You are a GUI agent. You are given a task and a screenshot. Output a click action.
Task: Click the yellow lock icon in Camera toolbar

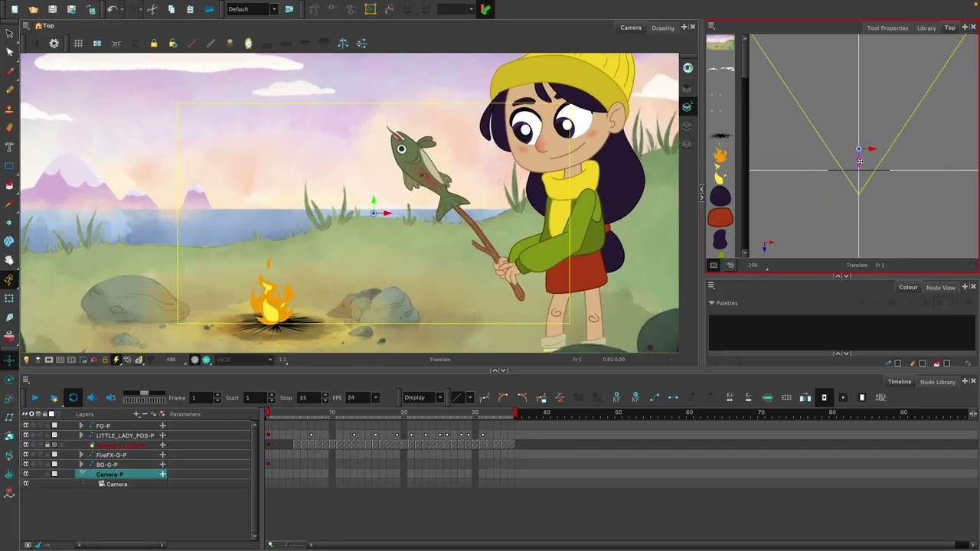[x=154, y=44]
